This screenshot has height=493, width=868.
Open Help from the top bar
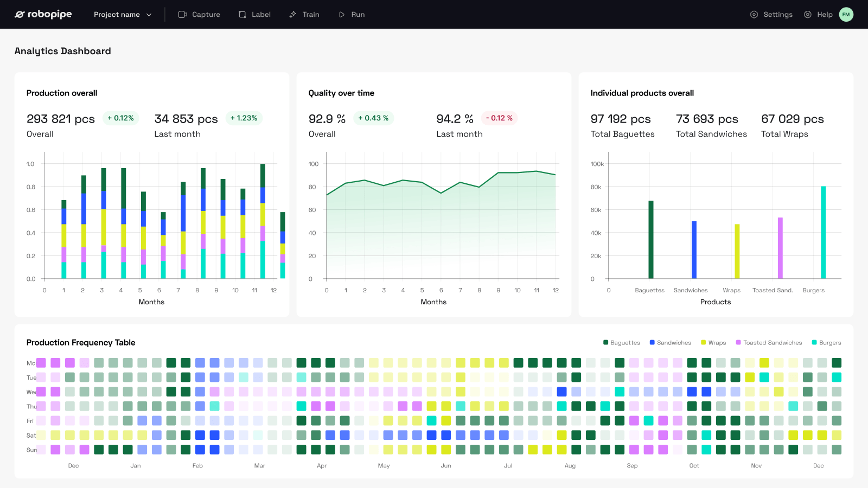pyautogui.click(x=818, y=15)
